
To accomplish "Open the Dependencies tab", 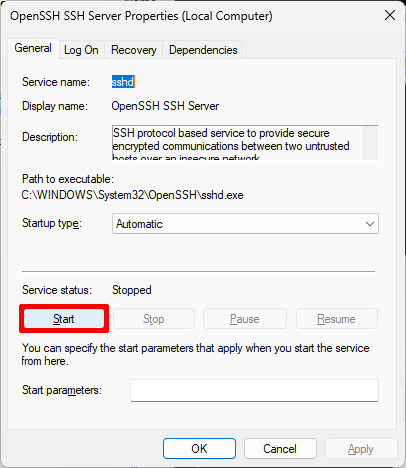I will 203,50.
